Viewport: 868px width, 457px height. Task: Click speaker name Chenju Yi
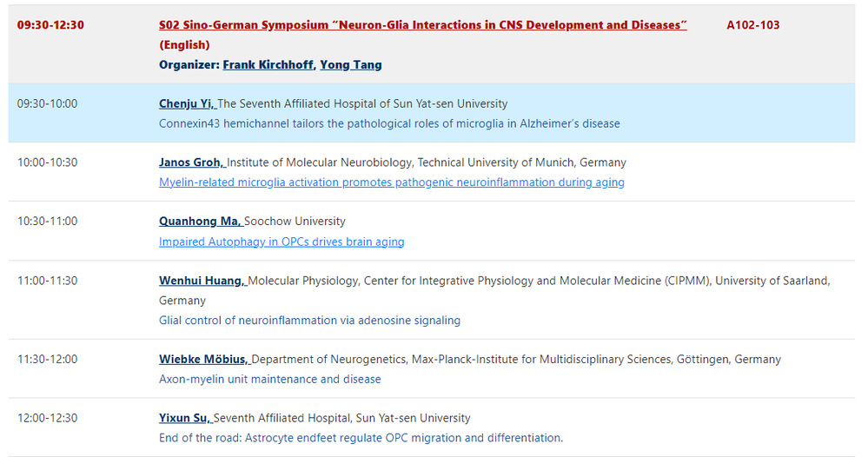[x=187, y=103]
